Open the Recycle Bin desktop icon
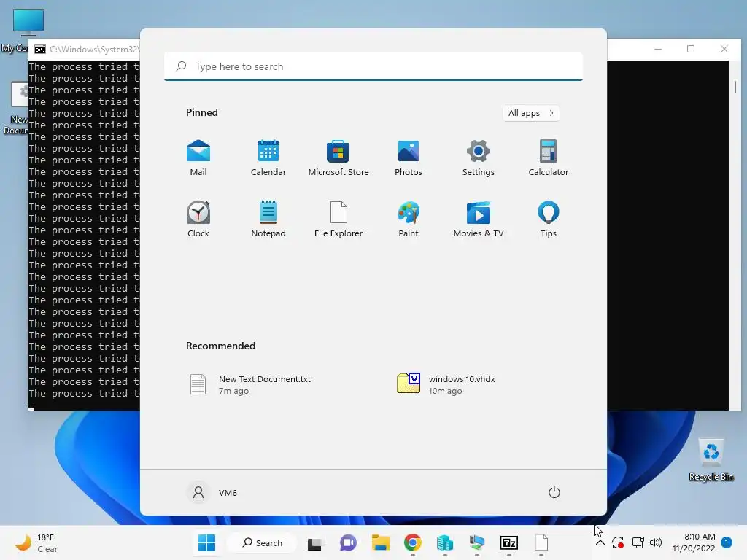The image size is (747, 560). point(711,459)
